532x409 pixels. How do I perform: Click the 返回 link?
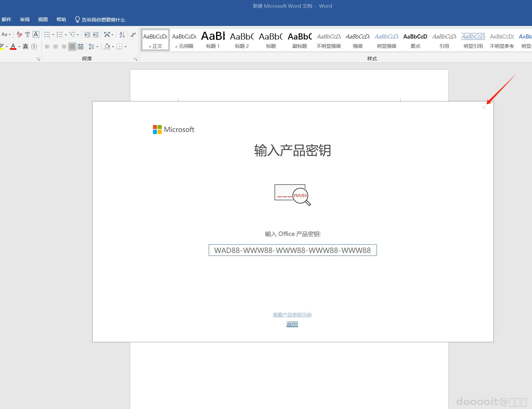click(292, 324)
